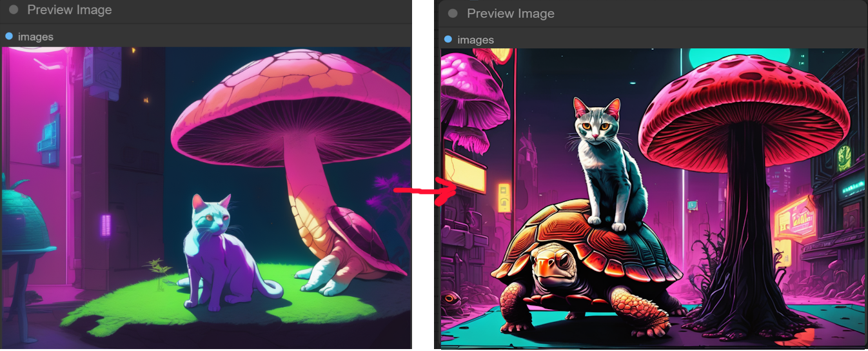This screenshot has width=868, height=351.
Task: Click the right node's blue images input socket
Action: 448,40
